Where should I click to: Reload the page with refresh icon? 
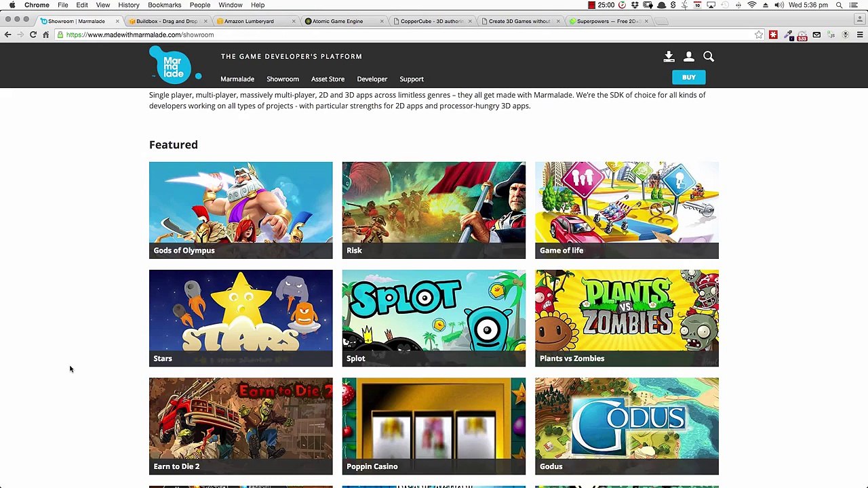33,35
